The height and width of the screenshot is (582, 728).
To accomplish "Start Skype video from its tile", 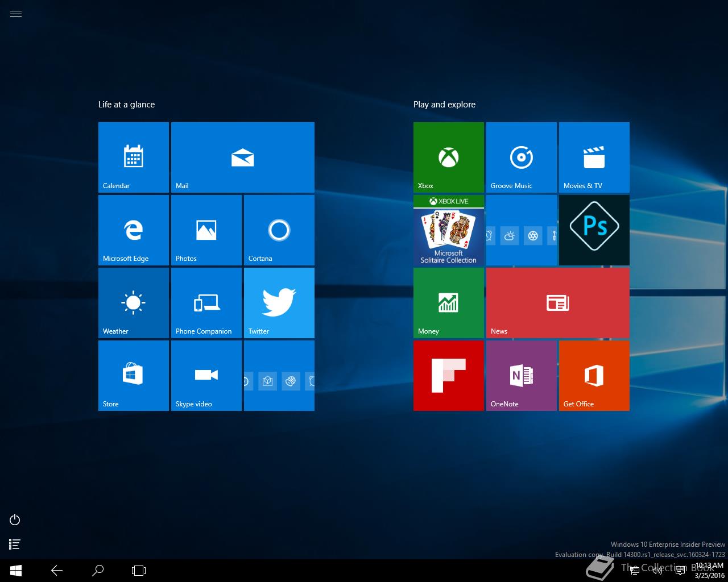I will click(x=206, y=376).
